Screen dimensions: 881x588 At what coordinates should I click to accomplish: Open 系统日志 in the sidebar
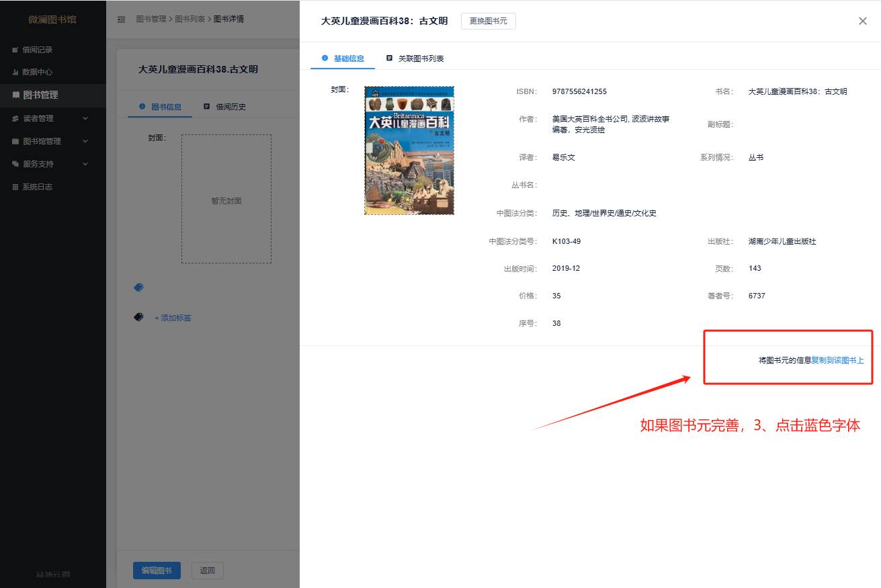[37, 187]
